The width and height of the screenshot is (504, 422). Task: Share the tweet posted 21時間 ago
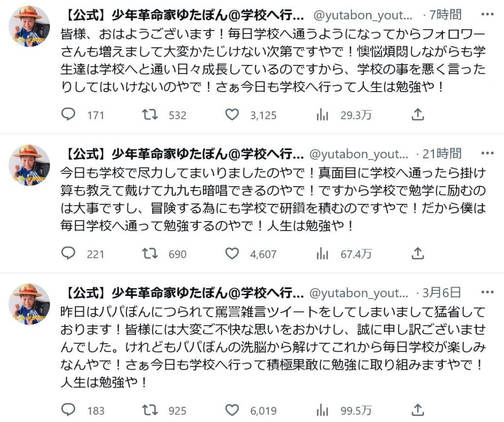[x=417, y=254]
